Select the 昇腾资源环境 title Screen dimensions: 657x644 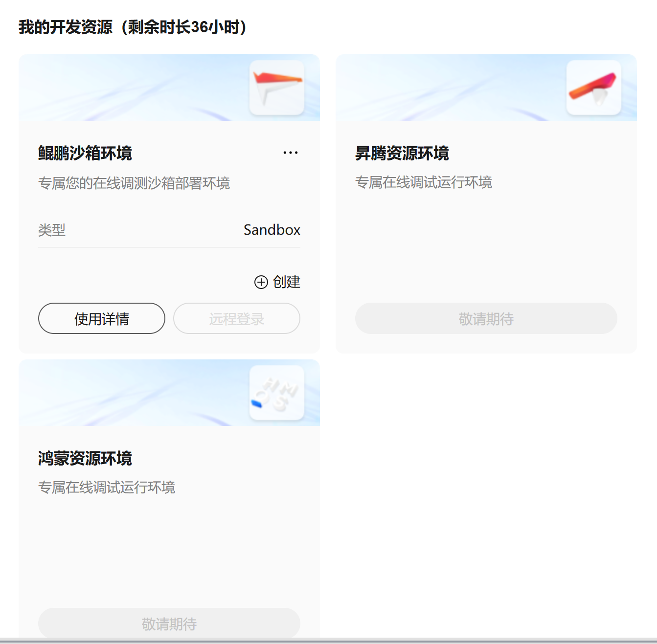coord(402,153)
